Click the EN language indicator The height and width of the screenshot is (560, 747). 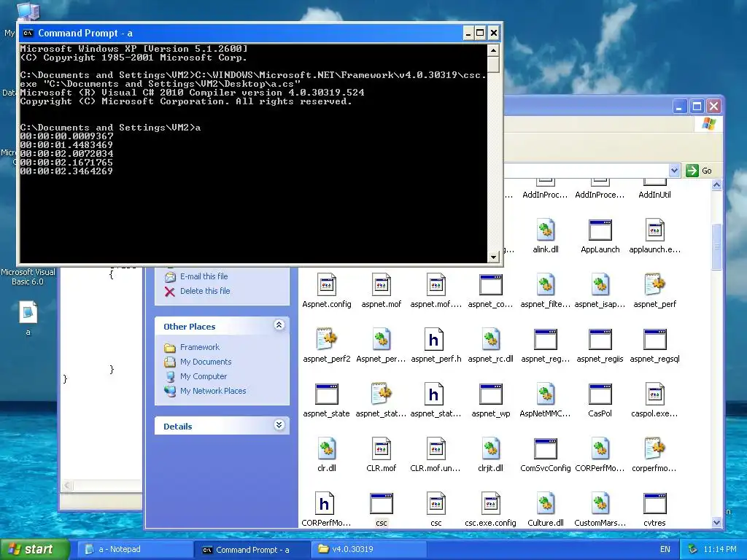point(665,550)
